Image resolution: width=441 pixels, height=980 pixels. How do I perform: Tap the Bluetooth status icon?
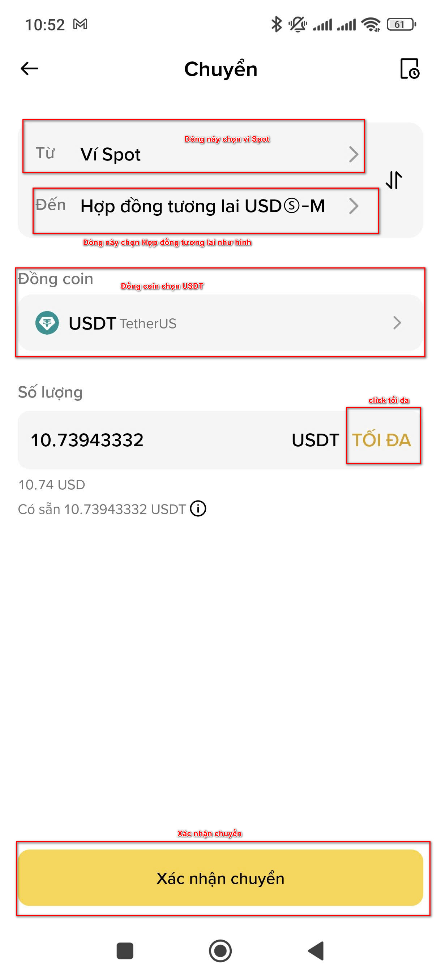coord(276,25)
